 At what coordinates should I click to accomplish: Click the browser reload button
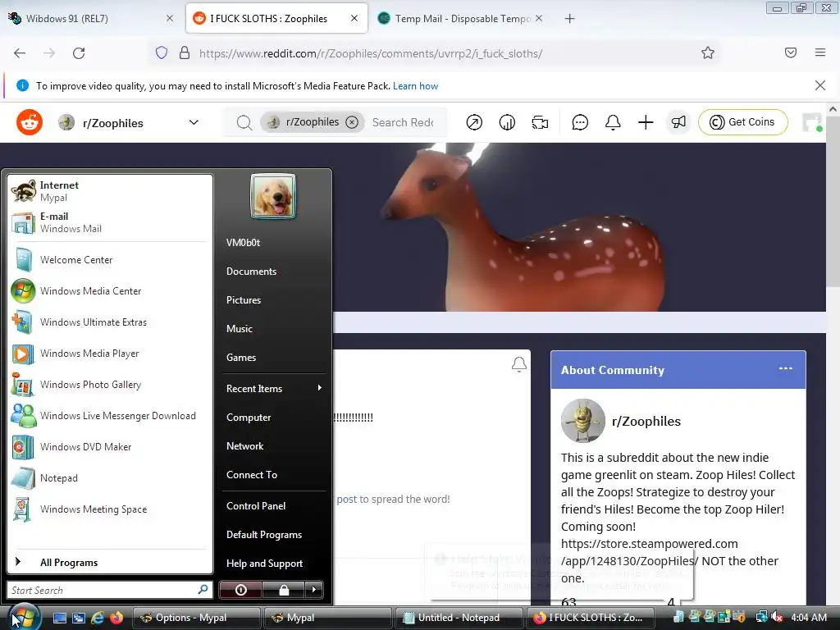(x=79, y=53)
